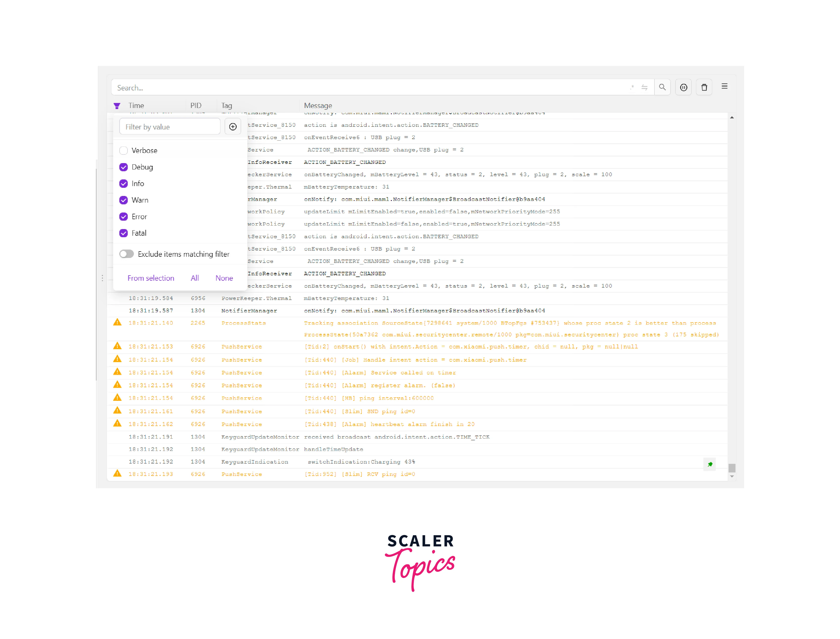Click in the Filter by value field
Image resolution: width=840 pixels, height=639 pixels.
[x=169, y=127]
